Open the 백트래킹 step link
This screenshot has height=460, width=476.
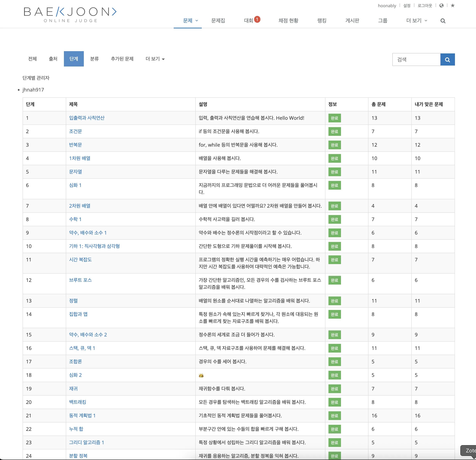pos(78,402)
